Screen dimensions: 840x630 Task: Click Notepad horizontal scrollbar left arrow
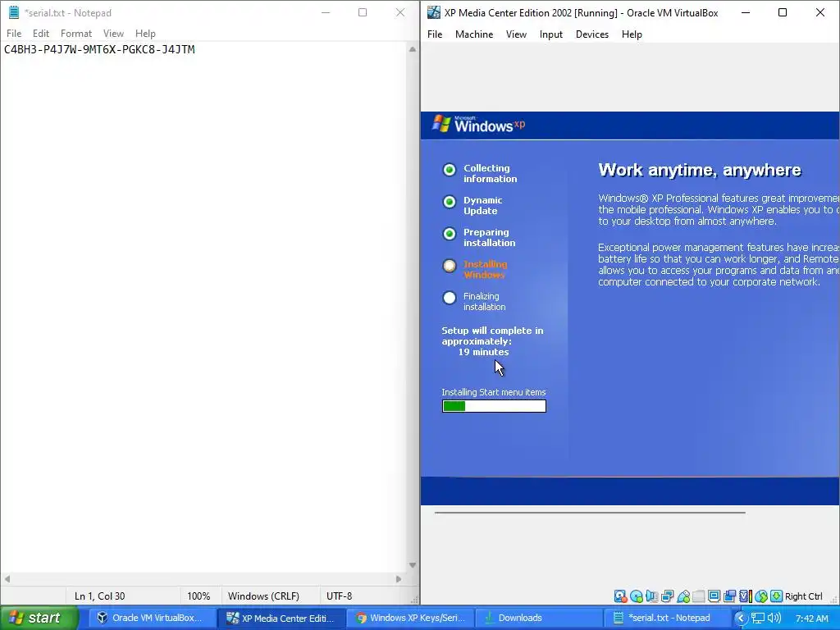[7, 579]
